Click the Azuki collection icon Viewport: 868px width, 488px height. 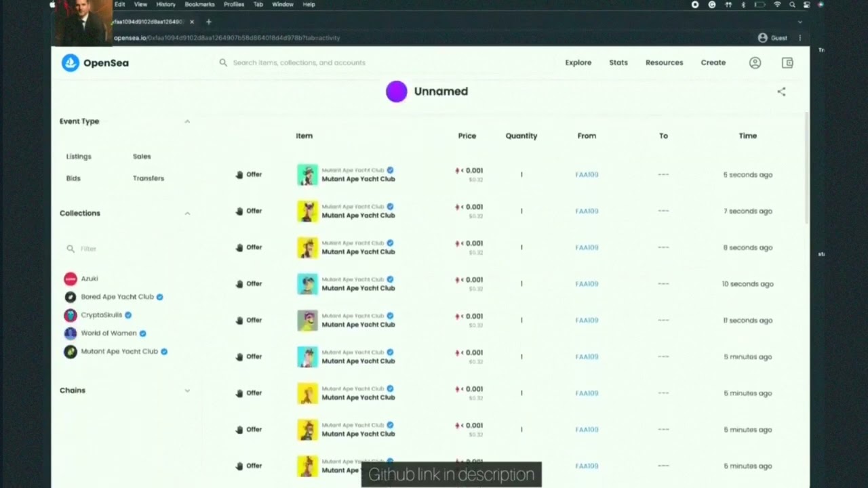(x=71, y=279)
